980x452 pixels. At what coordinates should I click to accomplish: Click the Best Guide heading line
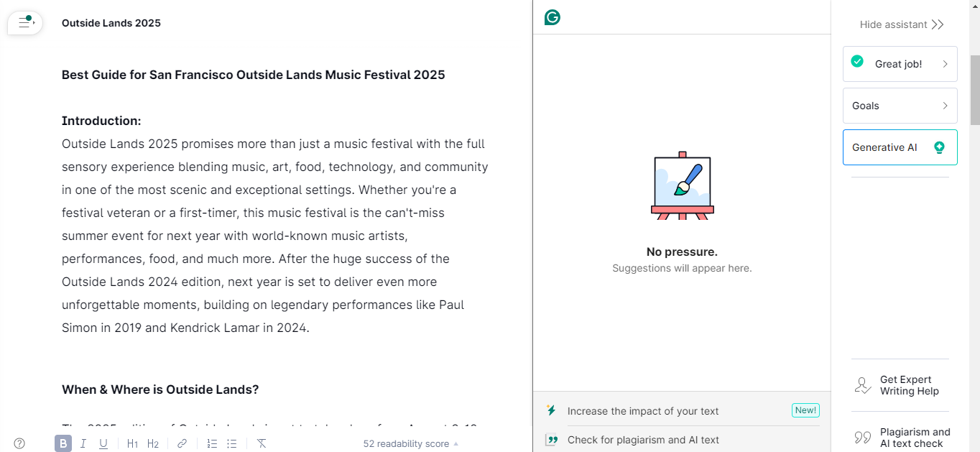pos(254,75)
